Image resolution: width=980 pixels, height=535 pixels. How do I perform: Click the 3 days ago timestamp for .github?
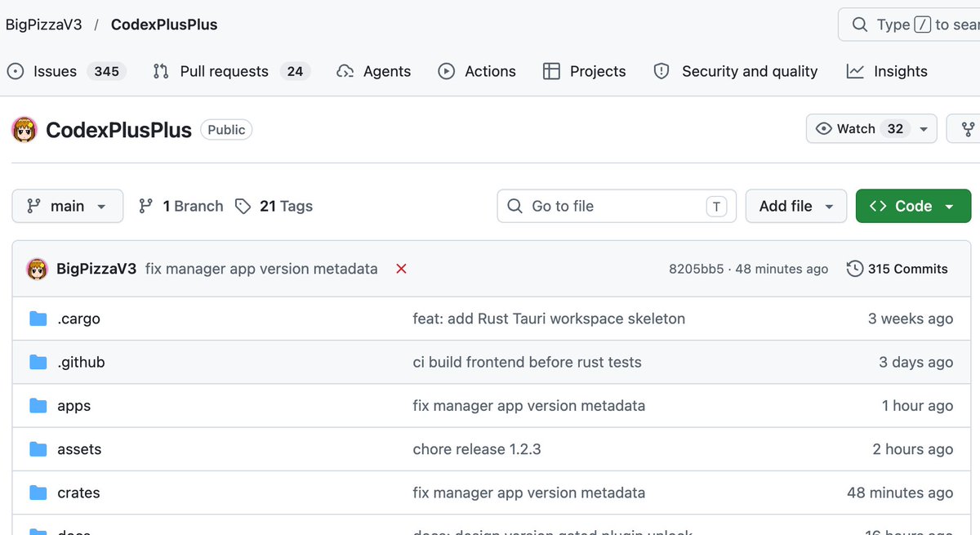915,362
